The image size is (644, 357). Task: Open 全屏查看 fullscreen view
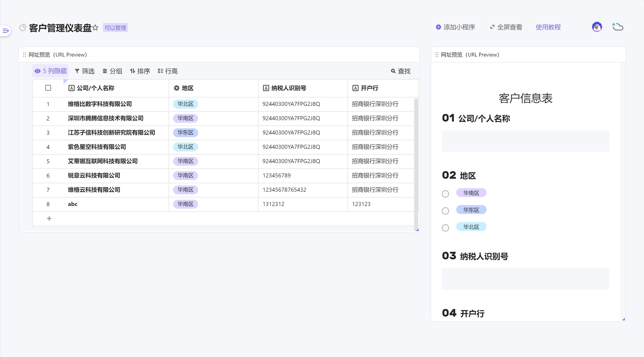coord(506,27)
